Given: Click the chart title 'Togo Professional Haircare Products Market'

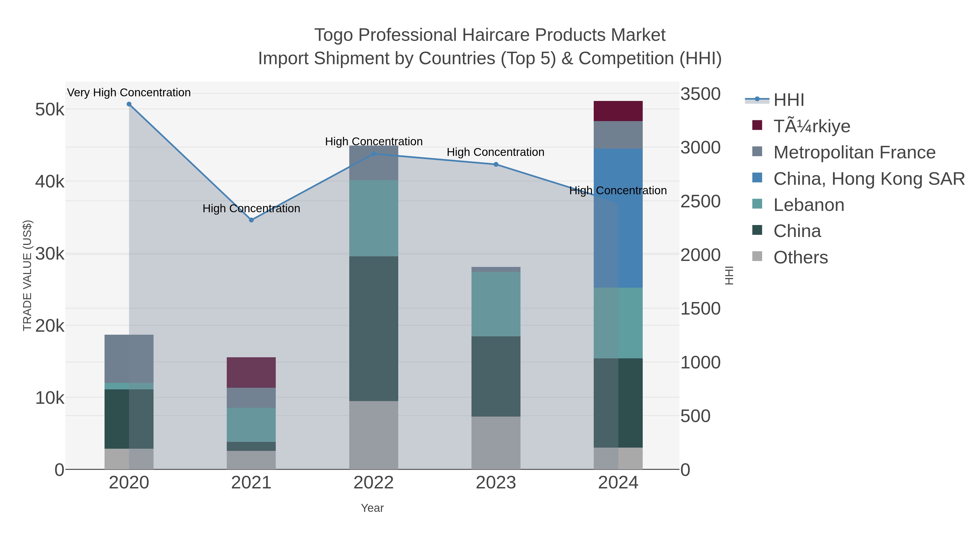Looking at the screenshot, I should [x=490, y=35].
